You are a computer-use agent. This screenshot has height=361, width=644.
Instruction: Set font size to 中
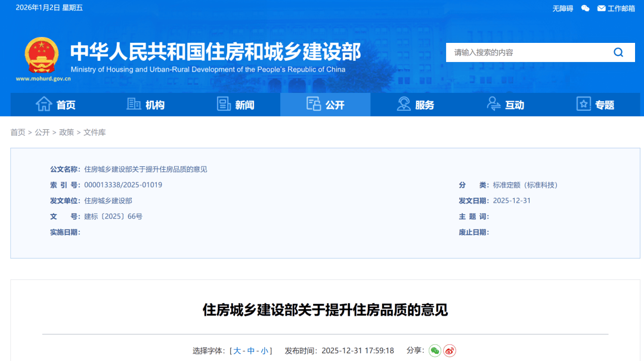pos(251,351)
